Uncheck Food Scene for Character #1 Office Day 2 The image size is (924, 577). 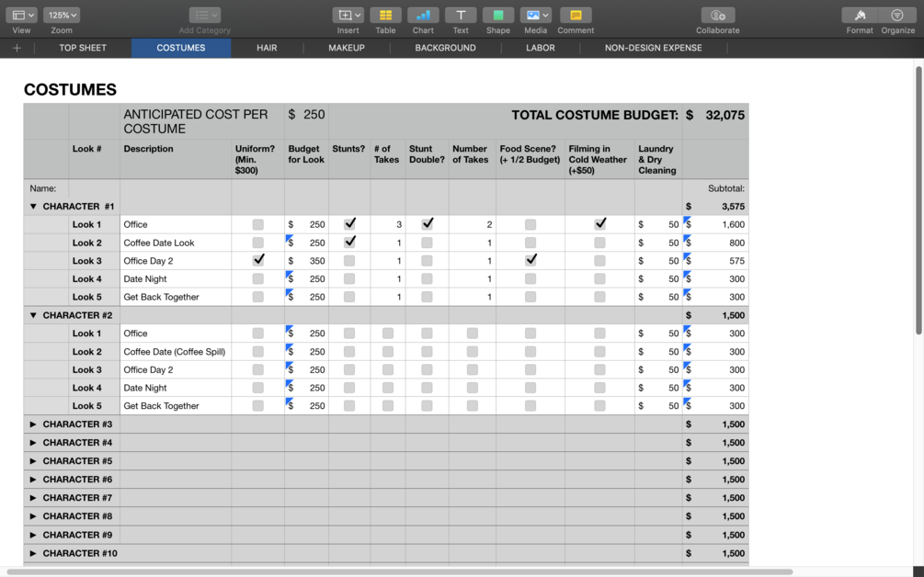[530, 260]
